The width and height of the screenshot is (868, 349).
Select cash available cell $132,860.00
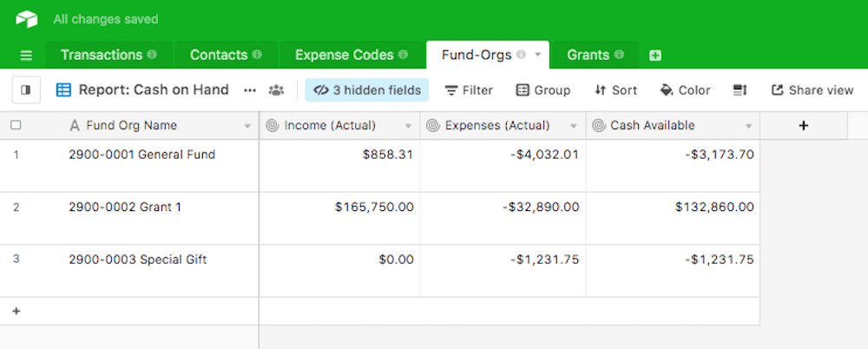pyautogui.click(x=673, y=218)
